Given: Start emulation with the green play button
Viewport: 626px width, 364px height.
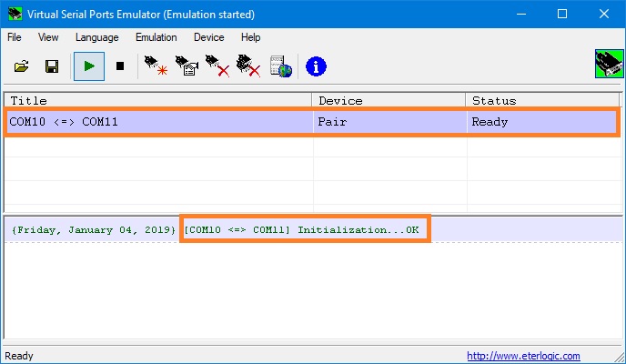Looking at the screenshot, I should click(x=89, y=66).
